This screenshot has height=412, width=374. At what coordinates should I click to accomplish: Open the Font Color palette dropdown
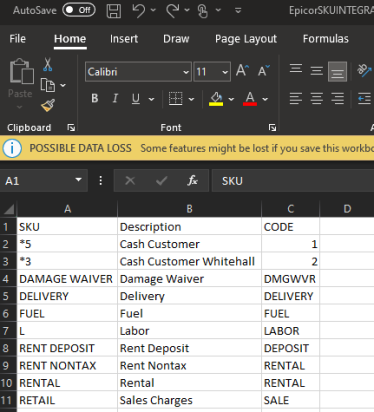pos(265,99)
